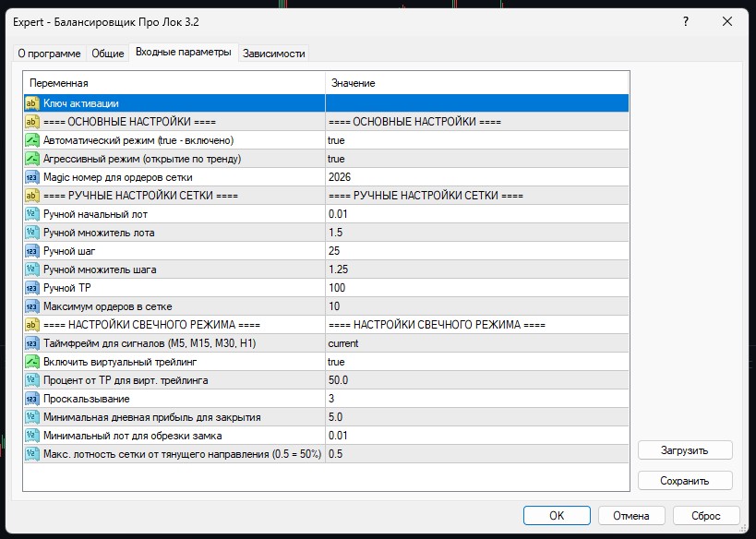
Task: Click the bool icon beside Автоматический режим
Action: coord(31,140)
